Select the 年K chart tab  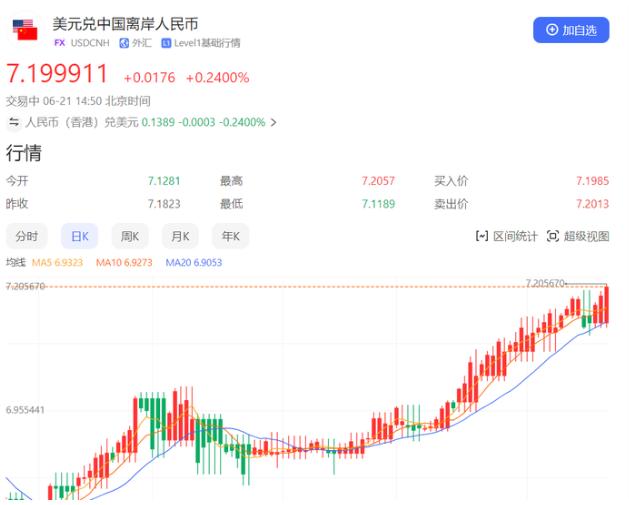click(x=231, y=236)
